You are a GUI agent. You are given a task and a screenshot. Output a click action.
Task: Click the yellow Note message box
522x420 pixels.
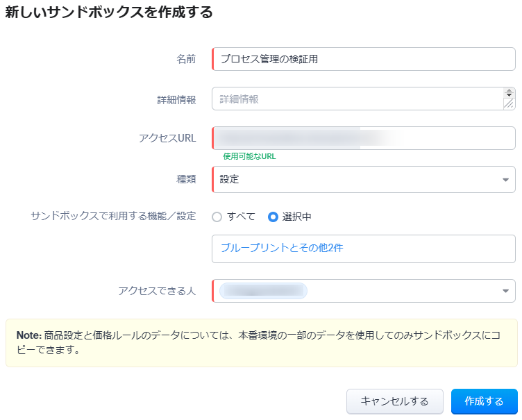(x=261, y=343)
